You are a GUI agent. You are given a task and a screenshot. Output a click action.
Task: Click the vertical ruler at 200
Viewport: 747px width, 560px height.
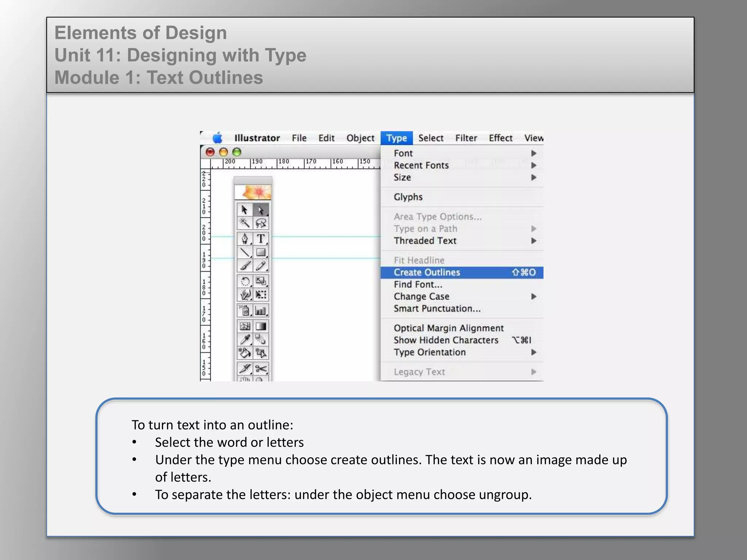204,233
